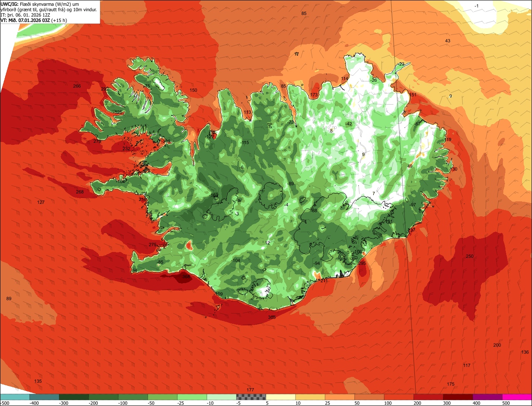Click the 'UWC/IG: Flæði skynvarma' title line
532x406 pixels.
(x=40, y=4)
